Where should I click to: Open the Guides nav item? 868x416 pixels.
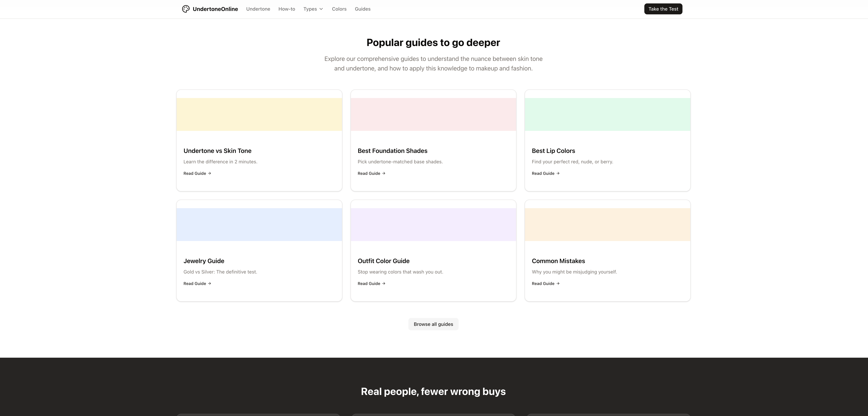click(x=363, y=9)
